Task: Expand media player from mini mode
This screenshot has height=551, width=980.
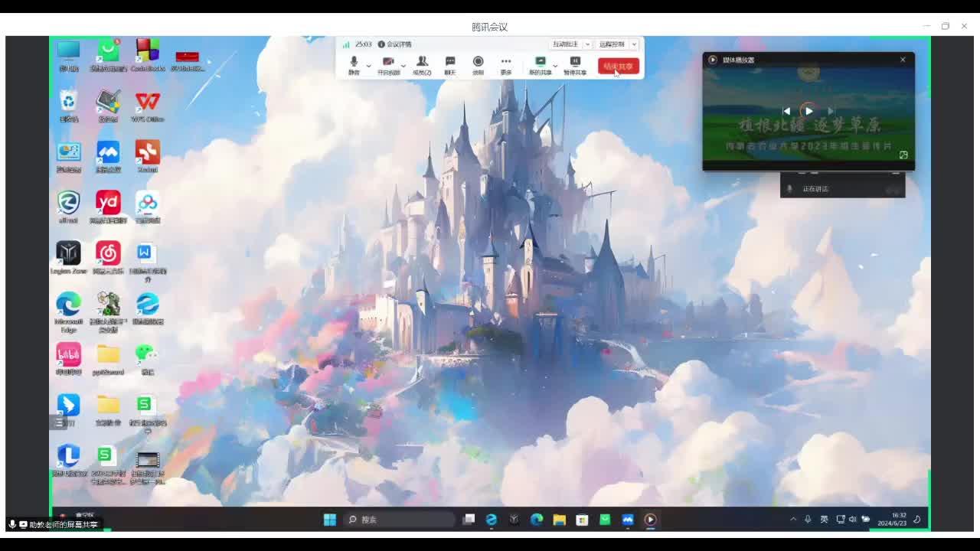Action: (903, 155)
